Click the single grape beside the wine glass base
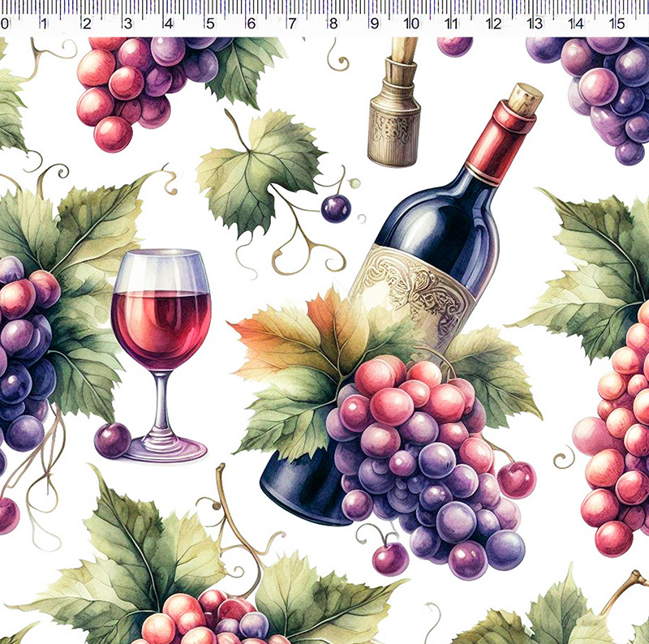 click(x=112, y=440)
